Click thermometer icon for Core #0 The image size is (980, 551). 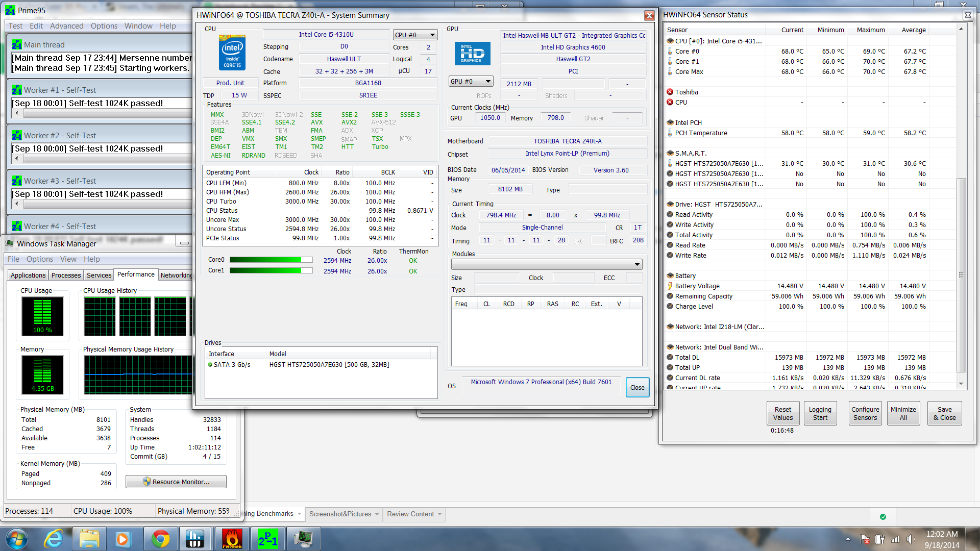click(670, 51)
